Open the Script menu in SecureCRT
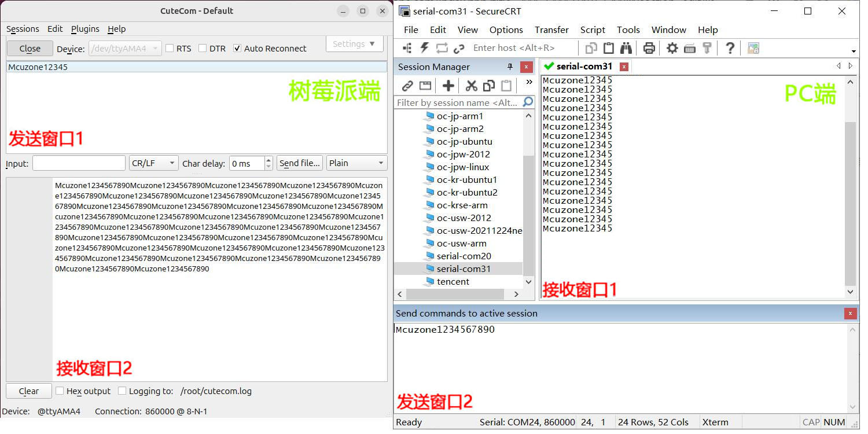Screen dimensions: 868x434 [x=593, y=30]
